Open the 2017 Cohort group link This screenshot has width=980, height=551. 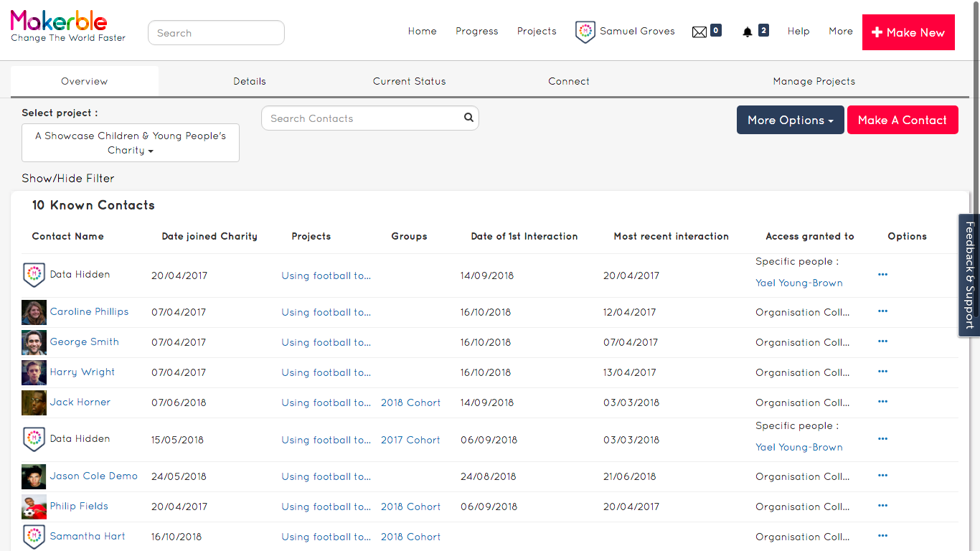click(411, 440)
